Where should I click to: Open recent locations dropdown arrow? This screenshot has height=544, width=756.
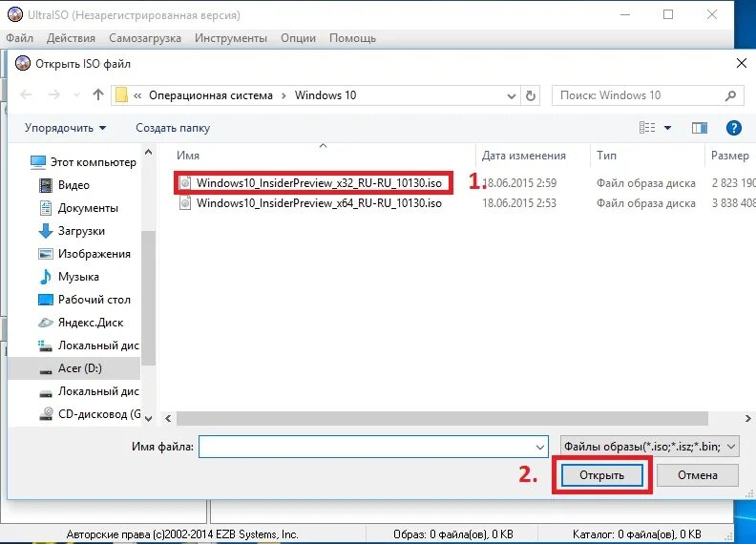pyautogui.click(x=77, y=95)
